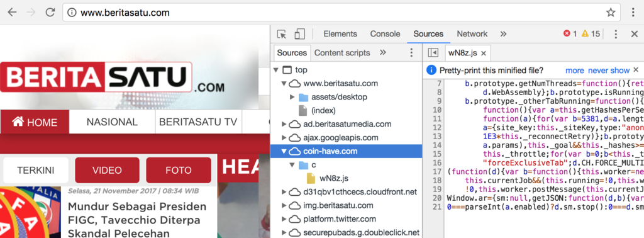Expand securepubads.g.doubleclick.net domain
644x238 pixels.
click(284, 232)
